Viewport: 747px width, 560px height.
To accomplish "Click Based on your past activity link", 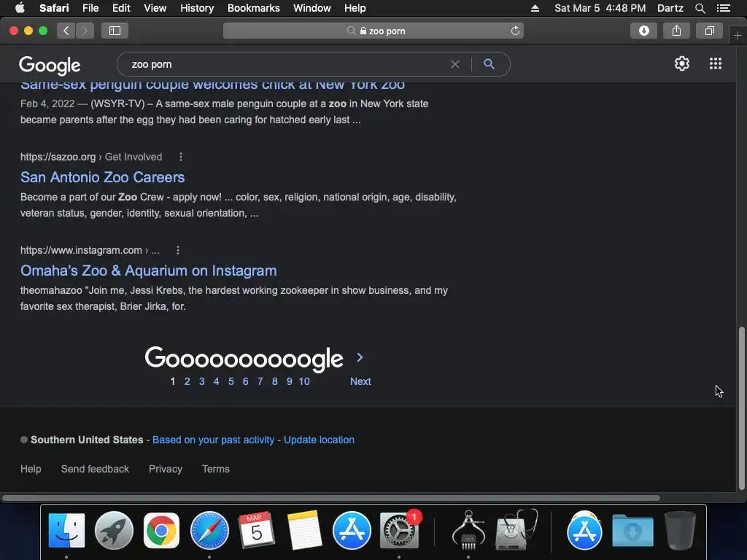I will pos(214,440).
